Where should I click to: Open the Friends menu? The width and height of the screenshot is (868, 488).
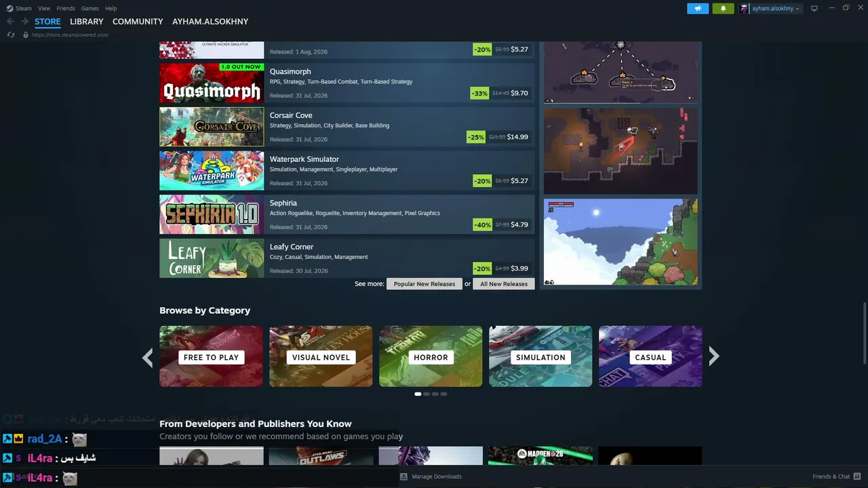pyautogui.click(x=66, y=8)
